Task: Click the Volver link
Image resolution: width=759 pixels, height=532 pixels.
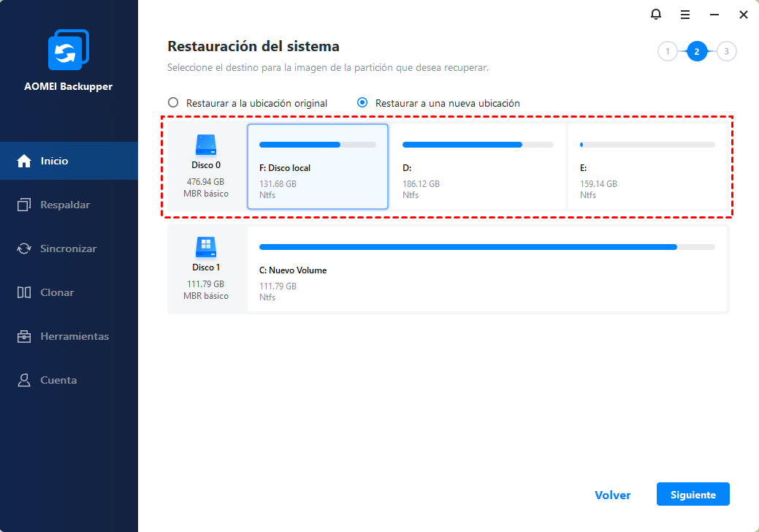Action: tap(612, 495)
